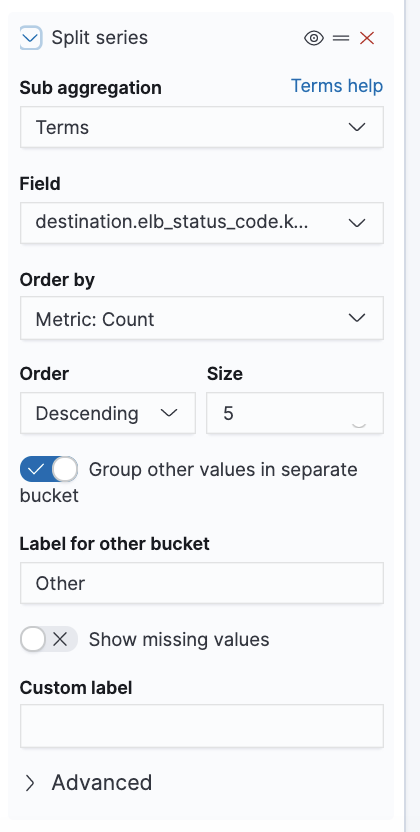Viewport: 420px width, 832px height.
Task: Open the Field dropdown for destination.elb_status_code
Action: pos(202,223)
